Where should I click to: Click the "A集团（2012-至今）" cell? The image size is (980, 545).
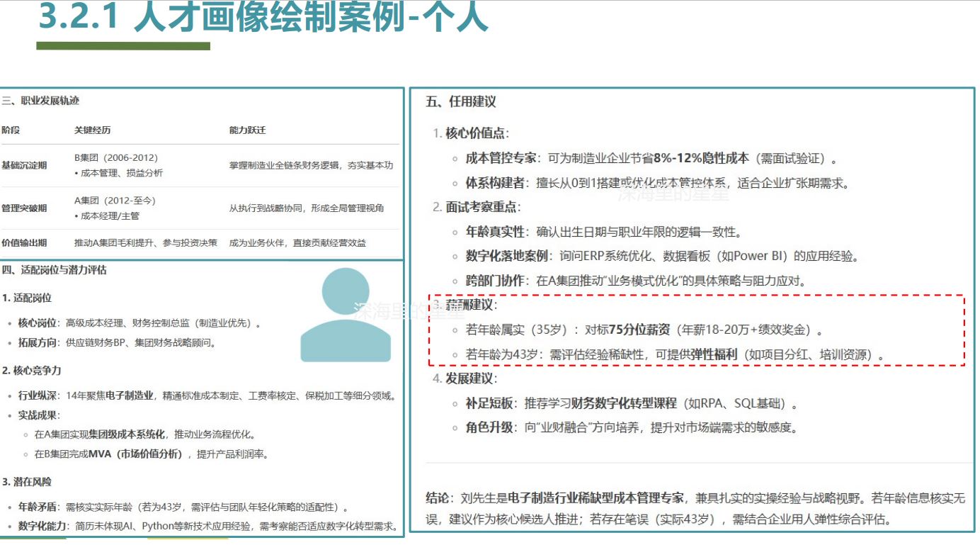(x=115, y=201)
